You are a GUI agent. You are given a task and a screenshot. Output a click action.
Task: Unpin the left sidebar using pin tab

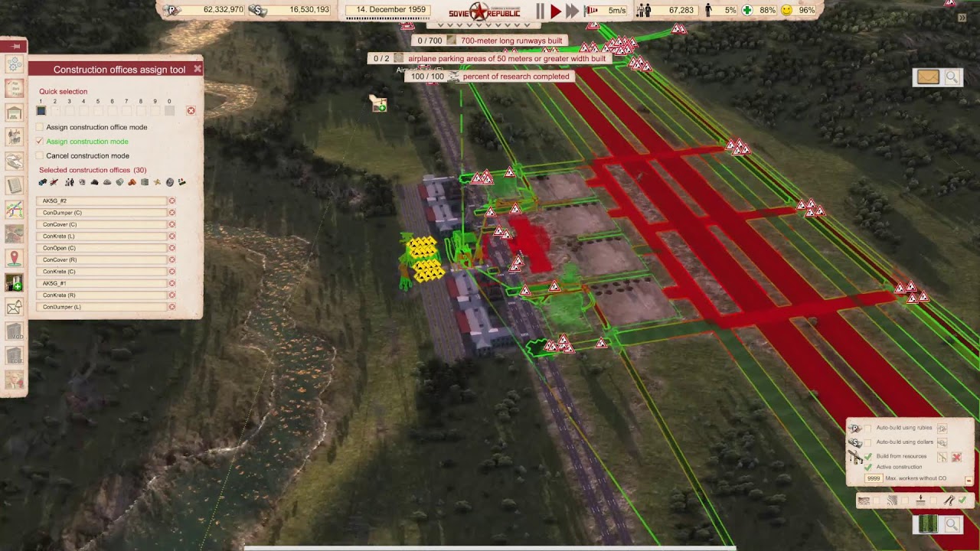click(x=15, y=47)
